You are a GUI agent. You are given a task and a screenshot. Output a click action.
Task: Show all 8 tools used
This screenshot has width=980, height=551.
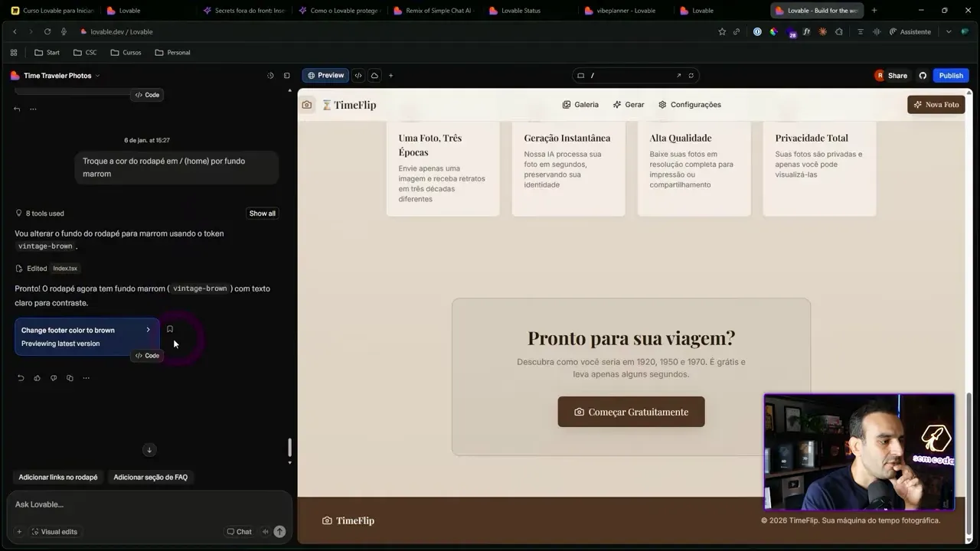(x=262, y=213)
